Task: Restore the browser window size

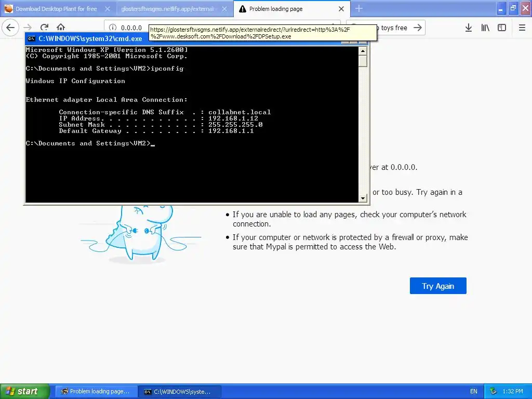Action: coord(513,8)
